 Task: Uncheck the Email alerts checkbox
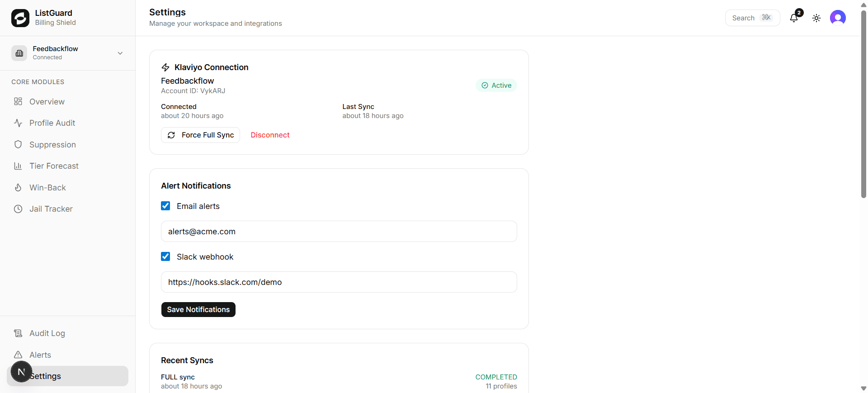(x=165, y=206)
